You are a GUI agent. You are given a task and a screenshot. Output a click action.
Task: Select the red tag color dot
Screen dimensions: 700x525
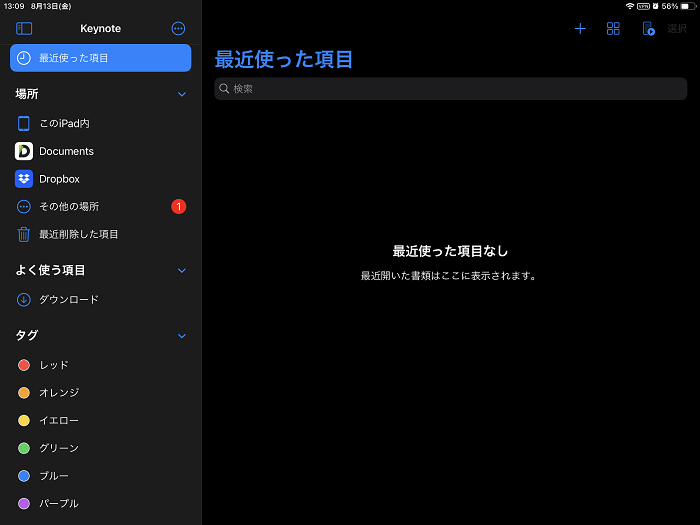[24, 365]
